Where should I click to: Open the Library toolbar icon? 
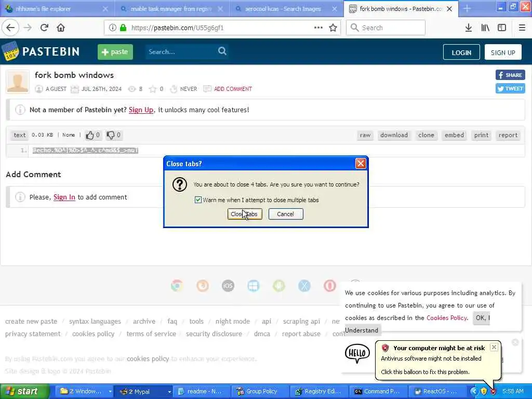click(x=485, y=28)
